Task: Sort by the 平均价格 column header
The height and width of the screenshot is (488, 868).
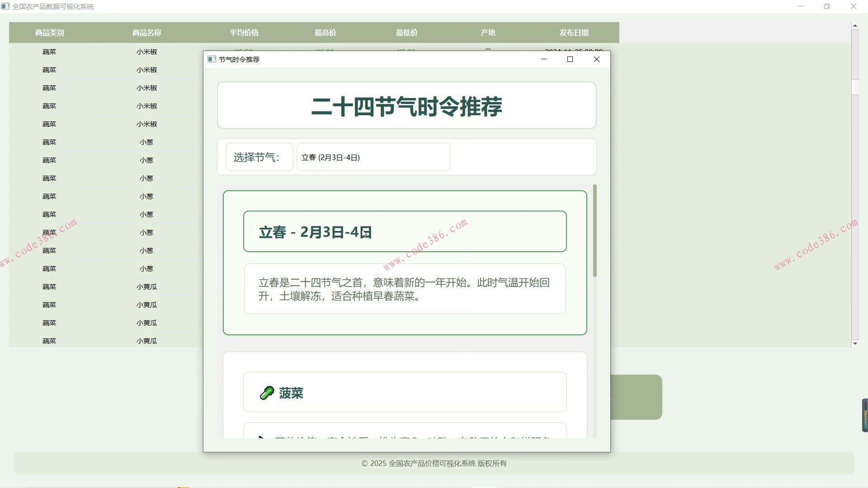Action: pos(244,33)
